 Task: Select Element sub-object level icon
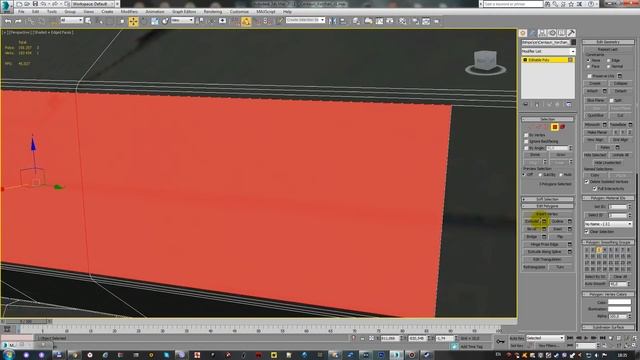[x=562, y=127]
